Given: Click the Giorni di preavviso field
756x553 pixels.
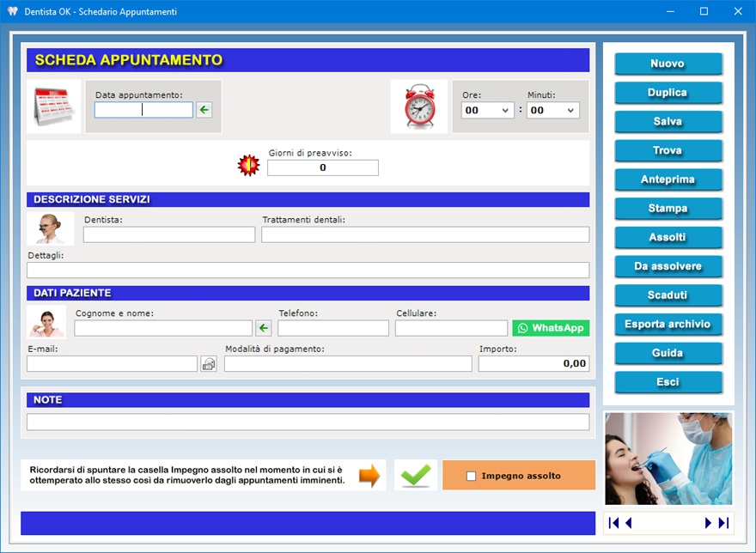Looking at the screenshot, I should pos(323,167).
